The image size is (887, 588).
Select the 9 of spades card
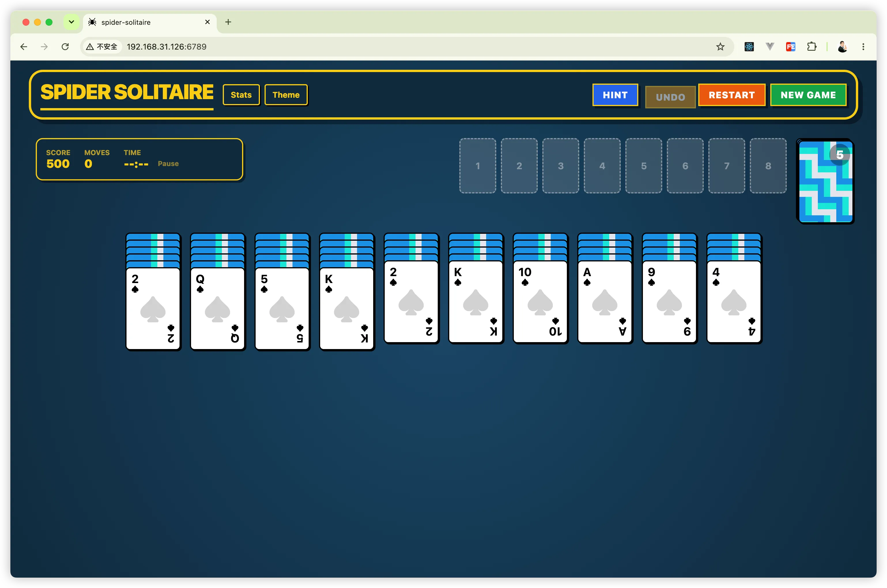point(669,301)
